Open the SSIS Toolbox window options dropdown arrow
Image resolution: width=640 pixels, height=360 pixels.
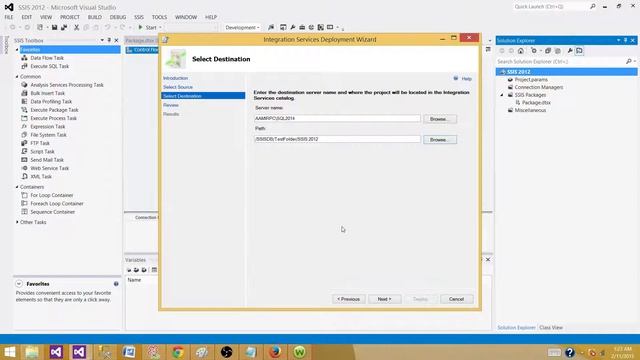pyautogui.click(x=102, y=40)
